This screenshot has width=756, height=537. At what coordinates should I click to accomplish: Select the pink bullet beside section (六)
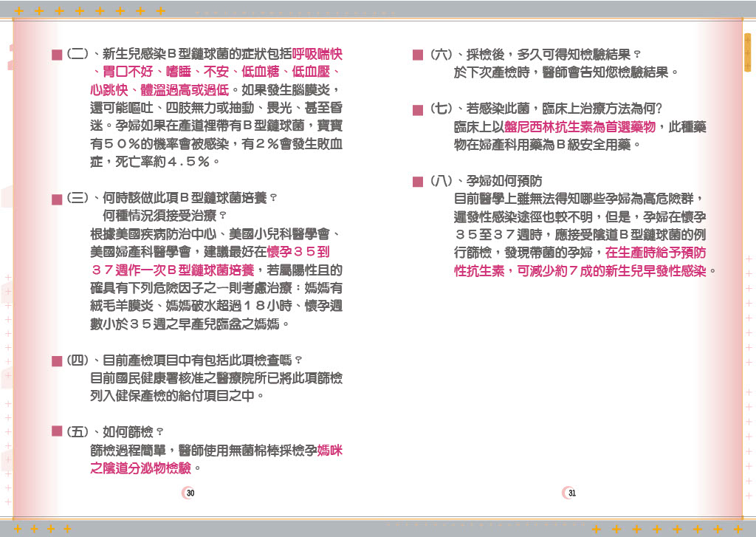(x=418, y=56)
